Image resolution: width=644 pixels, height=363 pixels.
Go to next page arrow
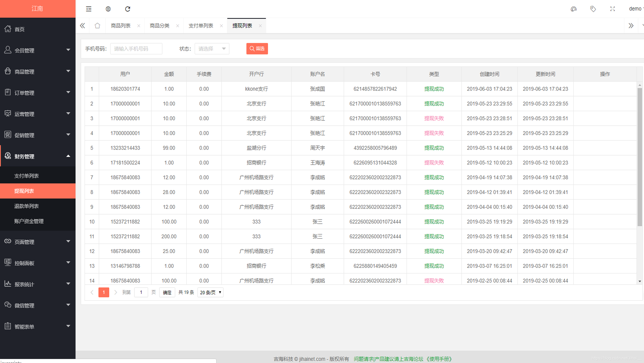[116, 292]
